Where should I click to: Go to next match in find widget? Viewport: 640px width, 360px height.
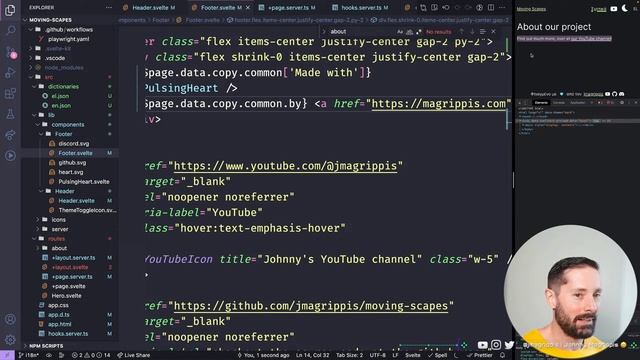point(472,31)
